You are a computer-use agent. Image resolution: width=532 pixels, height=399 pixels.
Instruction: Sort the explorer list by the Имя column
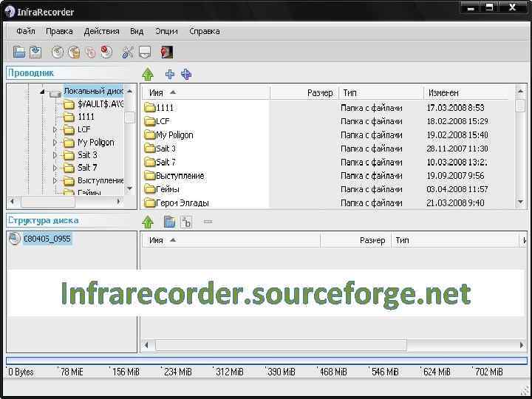pos(206,92)
